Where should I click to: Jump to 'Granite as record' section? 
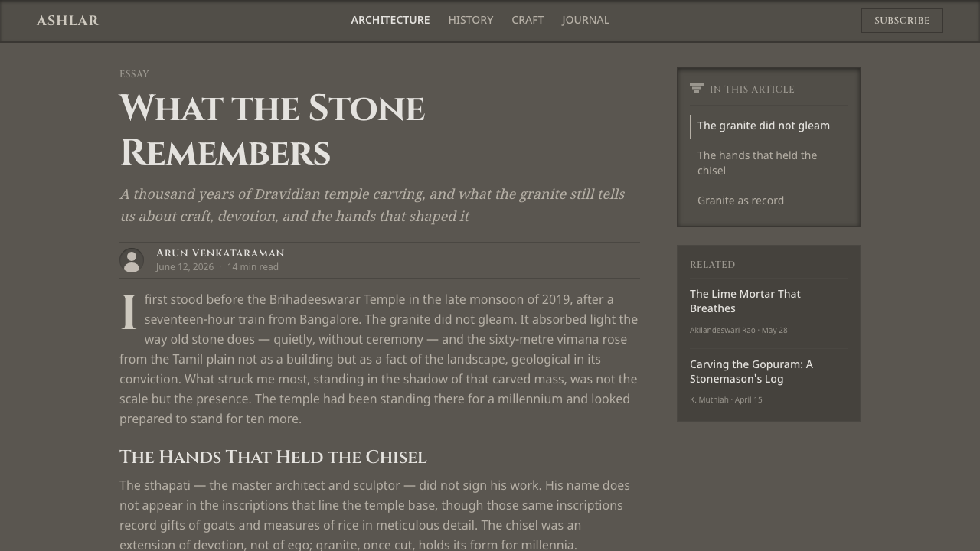coord(740,201)
